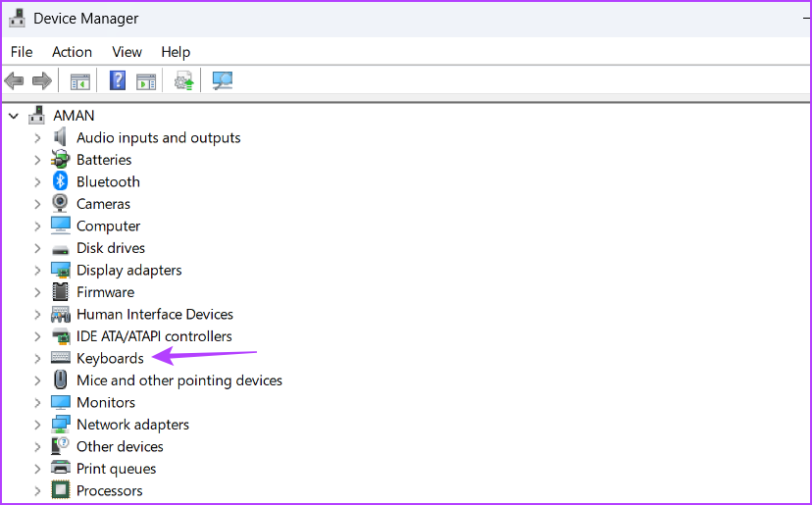The width and height of the screenshot is (812, 505).
Task: Select the Audio inputs and outputs item
Action: pos(158,138)
